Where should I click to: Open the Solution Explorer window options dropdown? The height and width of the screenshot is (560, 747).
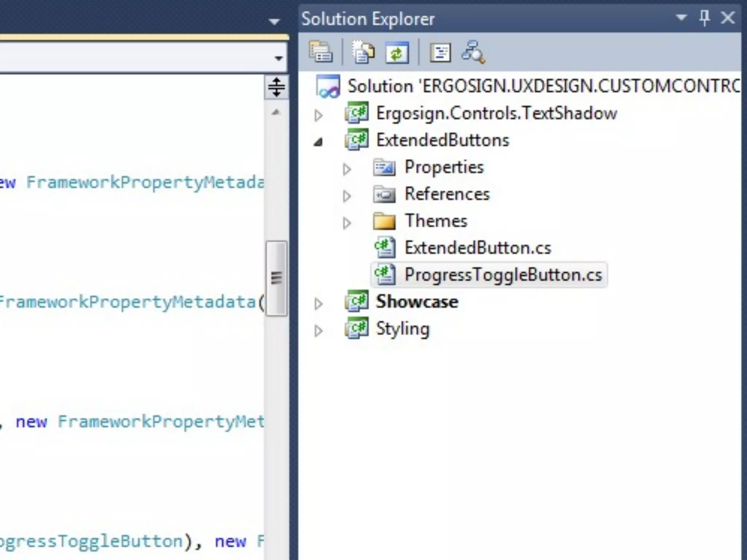coord(681,17)
